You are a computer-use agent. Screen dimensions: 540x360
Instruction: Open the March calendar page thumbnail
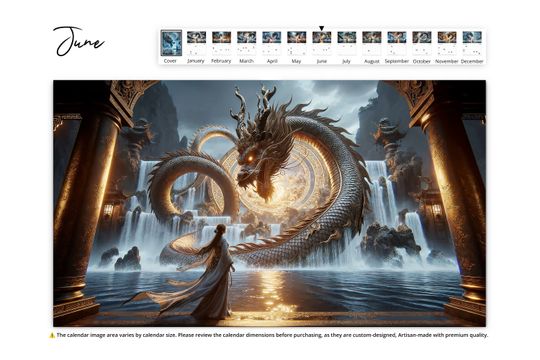pos(247,43)
